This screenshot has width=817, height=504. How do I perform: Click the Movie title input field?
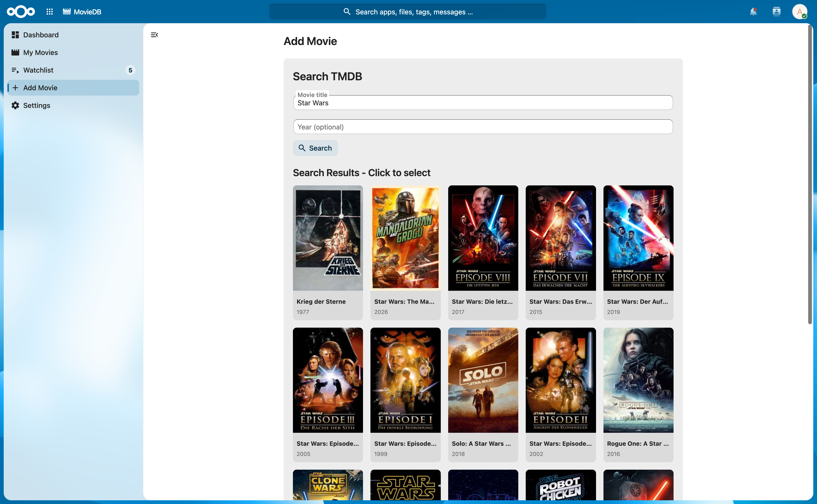click(x=483, y=103)
